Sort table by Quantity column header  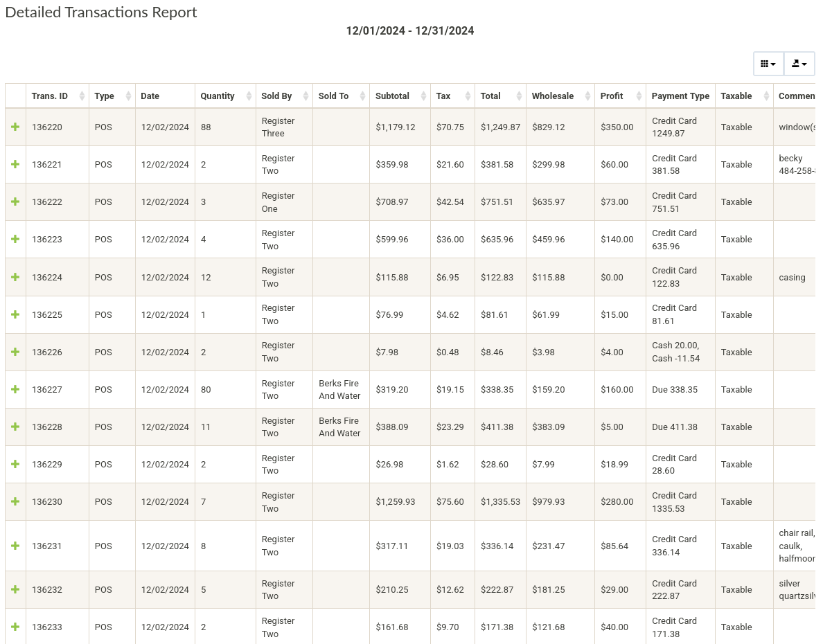pos(218,96)
